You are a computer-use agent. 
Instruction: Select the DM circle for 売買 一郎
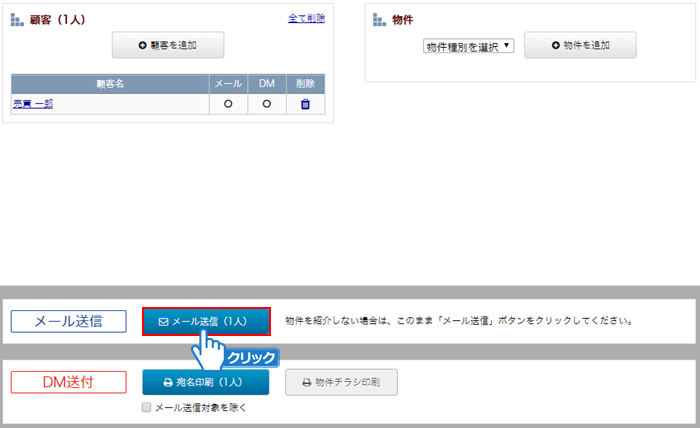click(x=267, y=104)
